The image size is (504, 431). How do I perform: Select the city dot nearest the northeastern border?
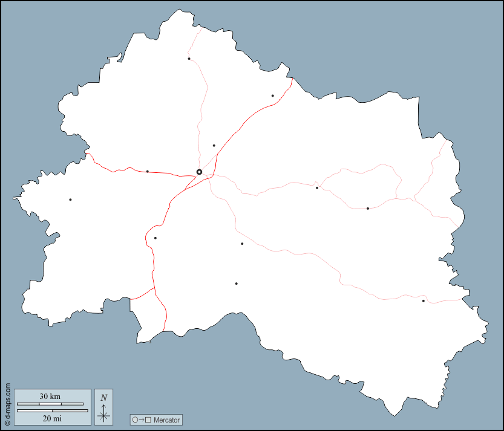click(x=272, y=96)
